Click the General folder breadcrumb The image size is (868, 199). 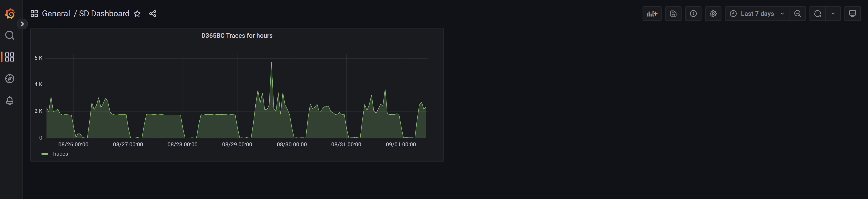tap(56, 14)
